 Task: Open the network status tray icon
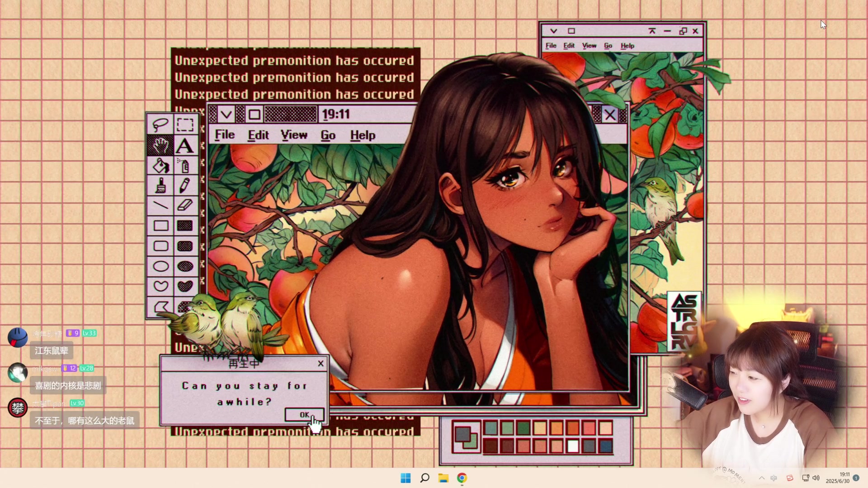(805, 478)
